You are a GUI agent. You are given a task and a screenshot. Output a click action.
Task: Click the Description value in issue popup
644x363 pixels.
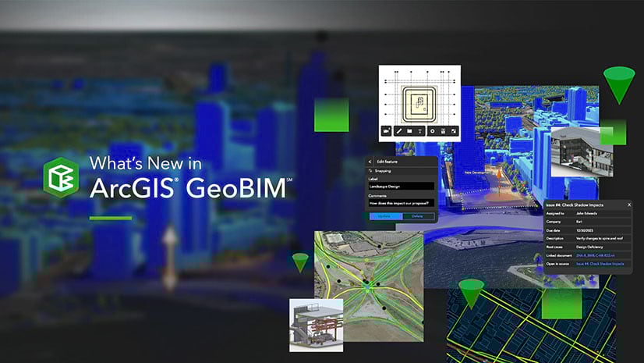click(x=600, y=238)
